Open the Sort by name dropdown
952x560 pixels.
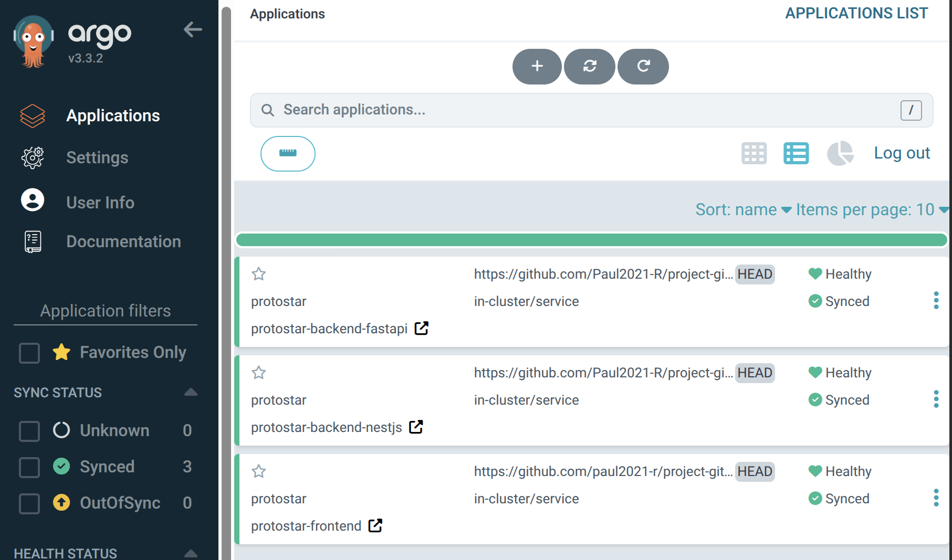(742, 210)
